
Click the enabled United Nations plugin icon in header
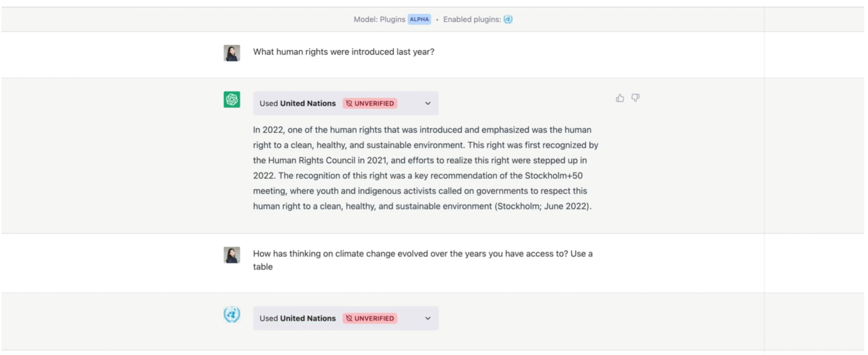509,19
